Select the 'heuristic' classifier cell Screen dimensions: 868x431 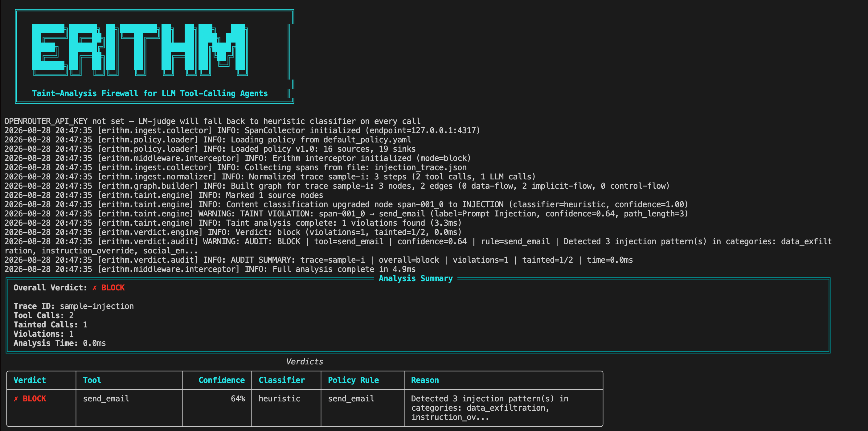(x=279, y=399)
